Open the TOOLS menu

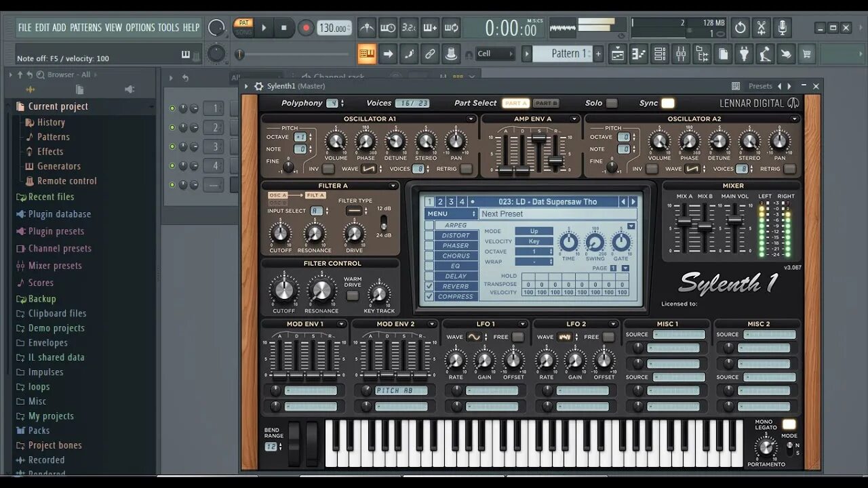pos(169,28)
